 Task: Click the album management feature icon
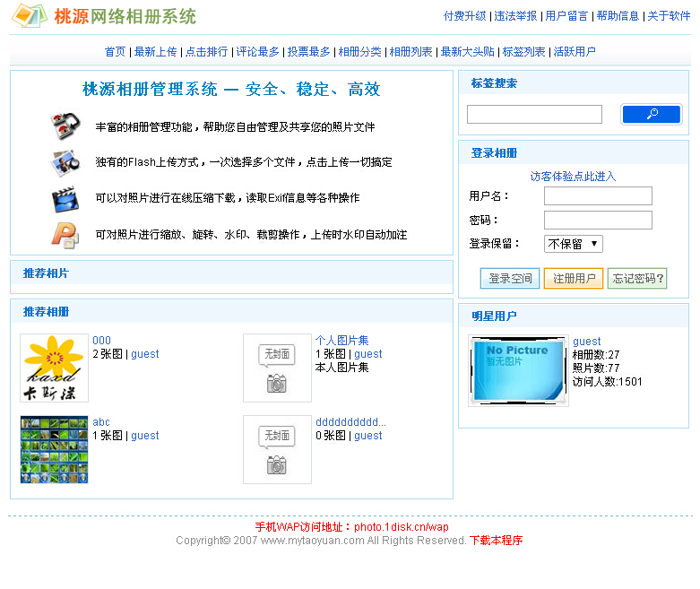click(x=65, y=126)
